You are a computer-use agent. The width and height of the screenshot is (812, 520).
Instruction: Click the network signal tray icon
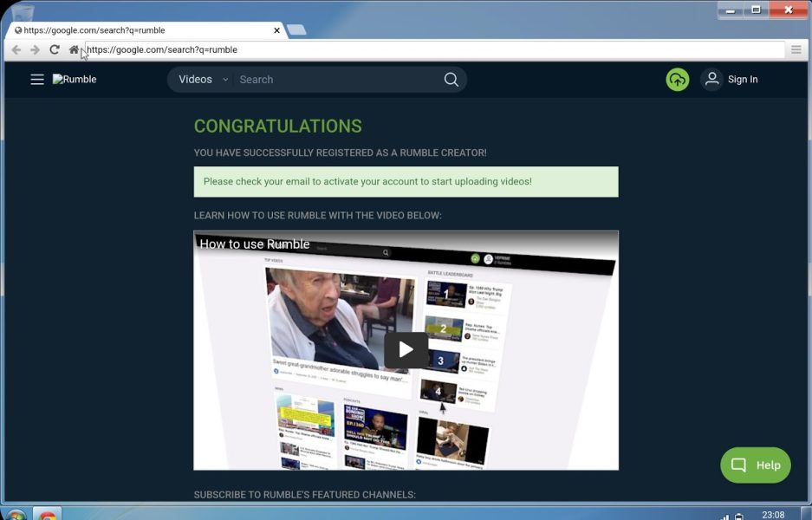(x=724, y=517)
